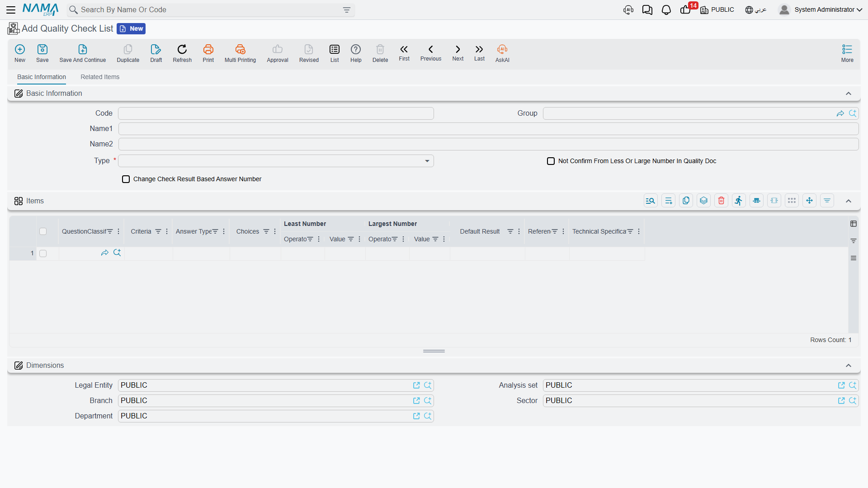Open the Type dropdown
868x488 pixels.
click(276, 161)
